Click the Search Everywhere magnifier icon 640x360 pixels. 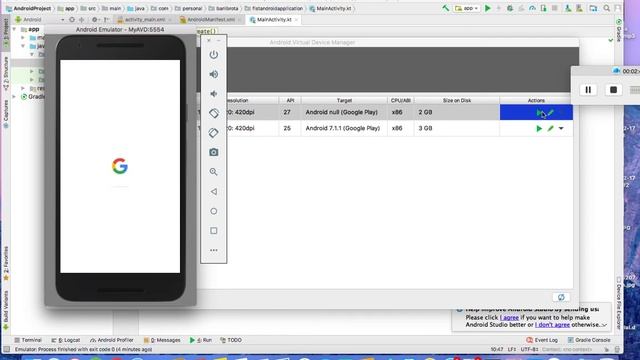[607, 8]
